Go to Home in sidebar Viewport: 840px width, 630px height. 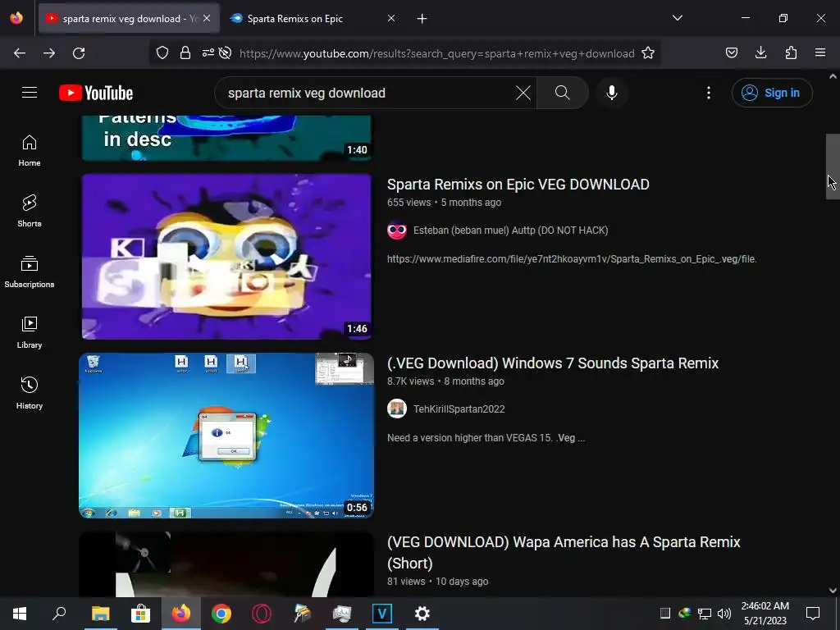click(30, 151)
